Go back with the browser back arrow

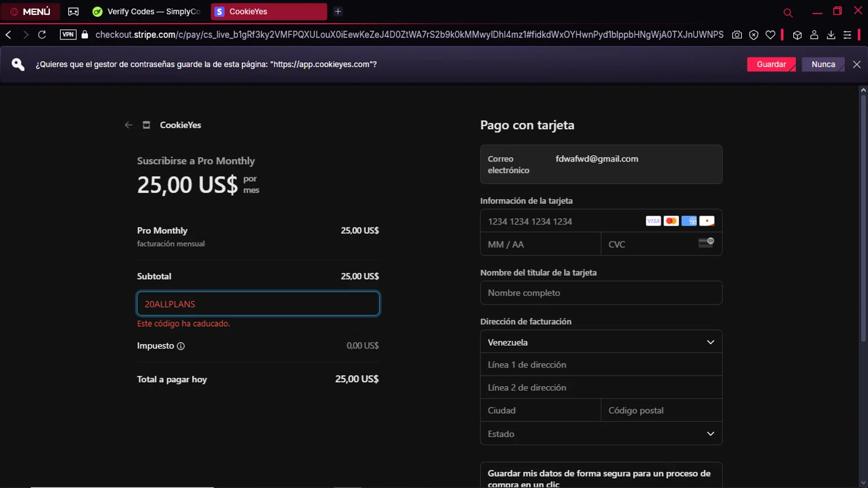pos(9,35)
